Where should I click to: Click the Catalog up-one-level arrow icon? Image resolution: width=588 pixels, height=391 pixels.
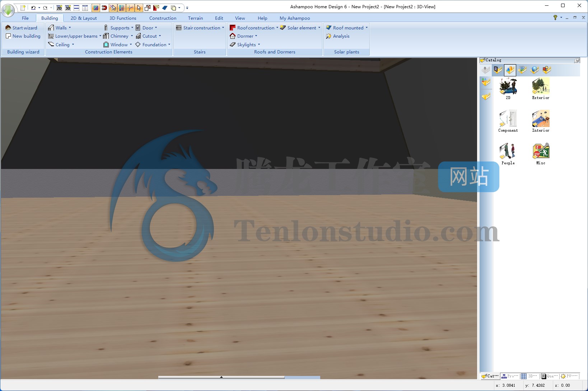pyautogui.click(x=486, y=70)
